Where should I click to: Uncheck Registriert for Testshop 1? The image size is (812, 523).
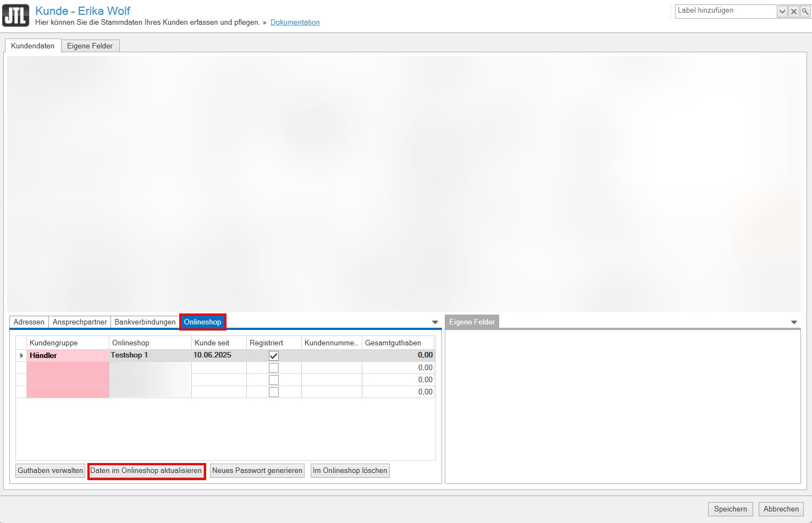tap(274, 356)
